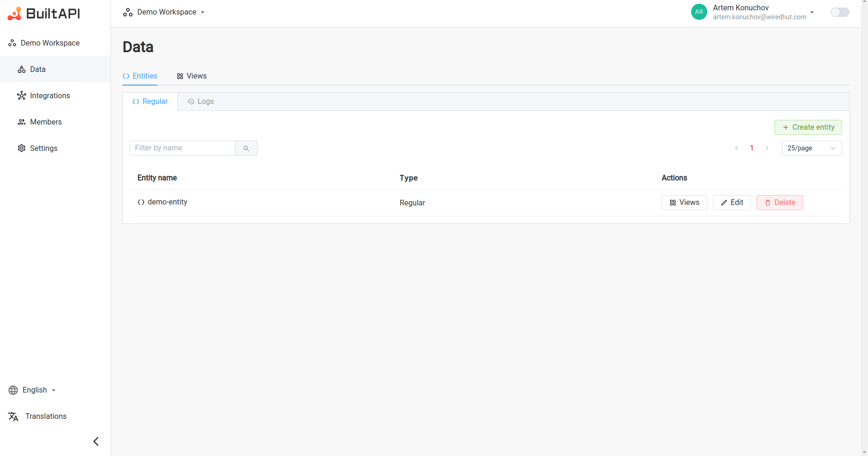868x456 pixels.
Task: Open Views for demo-entity
Action: [684, 203]
